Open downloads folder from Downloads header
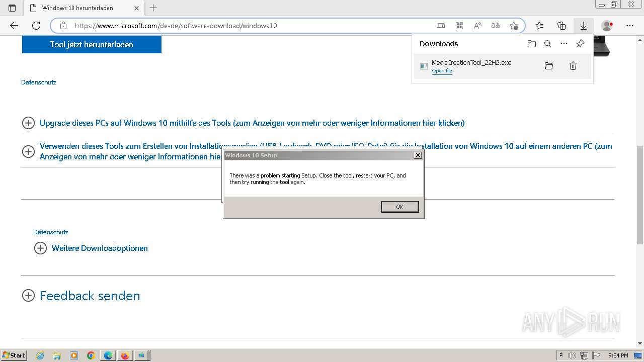 [532, 44]
